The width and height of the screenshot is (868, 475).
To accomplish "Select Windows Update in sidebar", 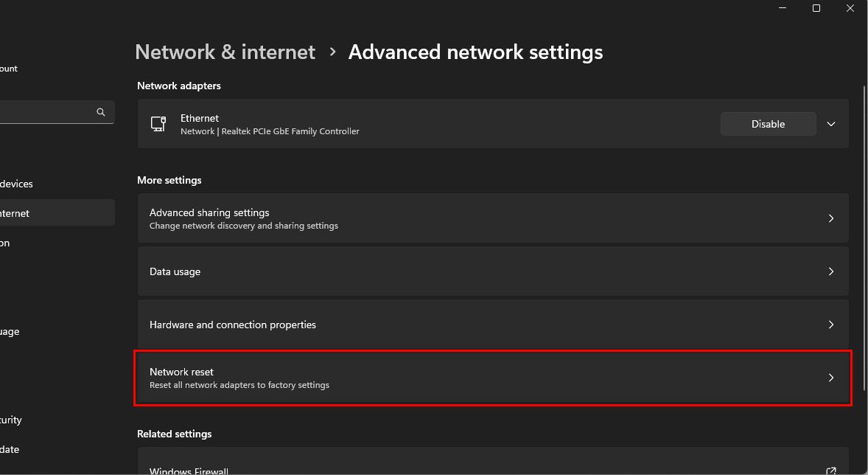I will pos(10,449).
